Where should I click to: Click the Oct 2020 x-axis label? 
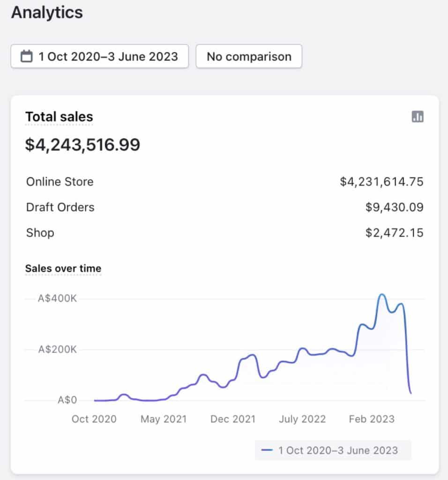(94, 419)
